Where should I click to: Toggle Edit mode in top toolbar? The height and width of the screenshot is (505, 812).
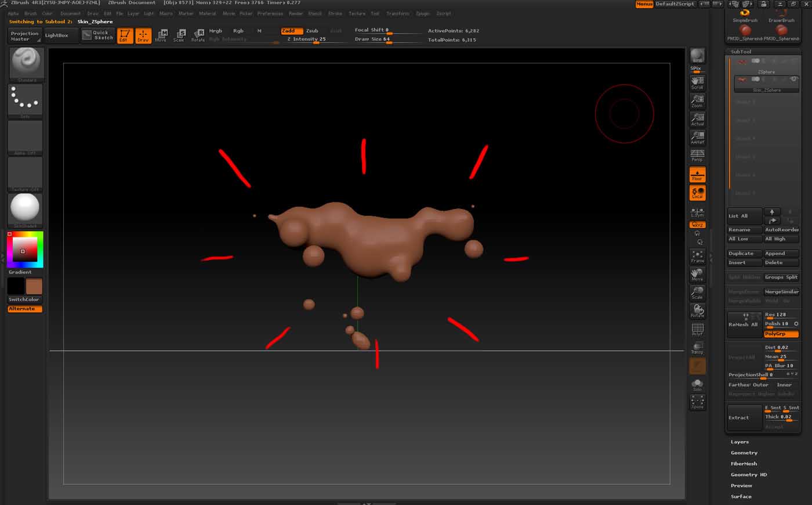[x=125, y=36]
